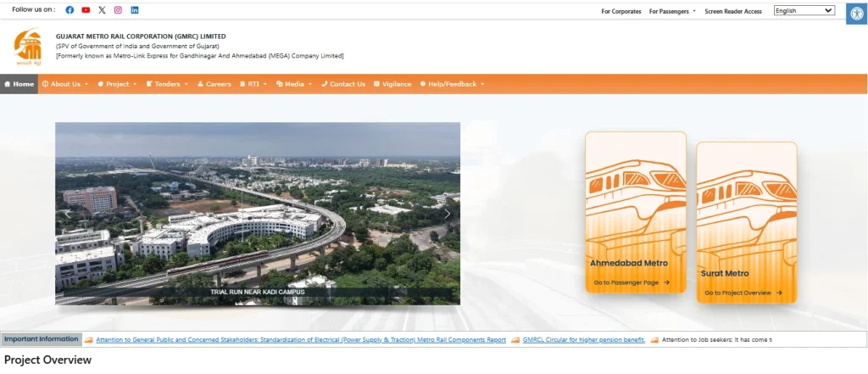The image size is (868, 374).
Task: Expand the For Passengers dropdown
Action: (672, 11)
